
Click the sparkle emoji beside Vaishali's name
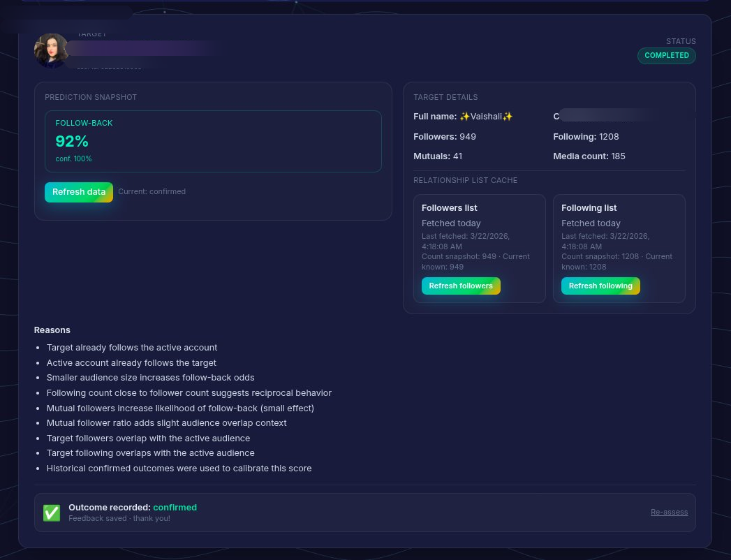[464, 116]
